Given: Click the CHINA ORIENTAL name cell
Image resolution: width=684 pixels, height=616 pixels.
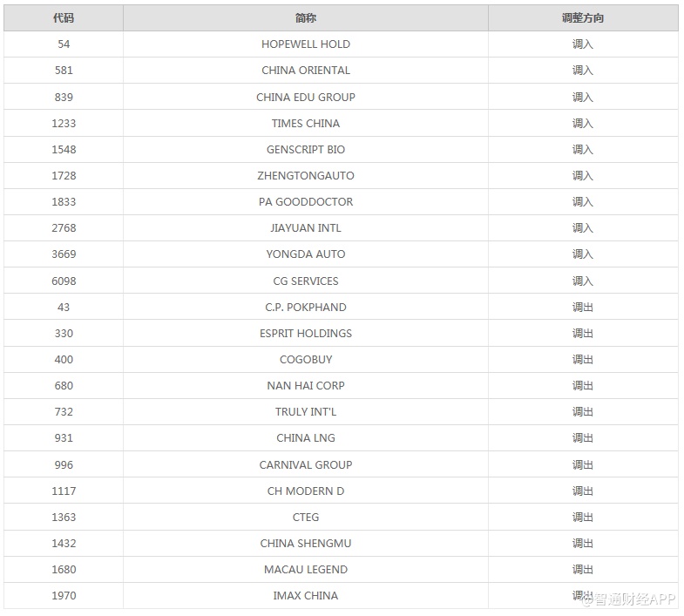Looking at the screenshot, I should pyautogui.click(x=306, y=71).
